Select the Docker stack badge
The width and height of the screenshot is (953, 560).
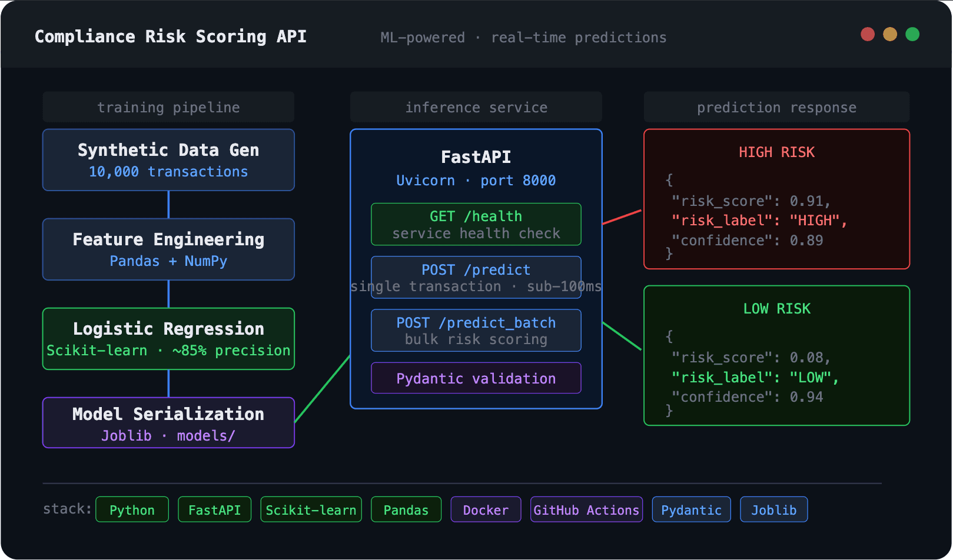(x=486, y=509)
